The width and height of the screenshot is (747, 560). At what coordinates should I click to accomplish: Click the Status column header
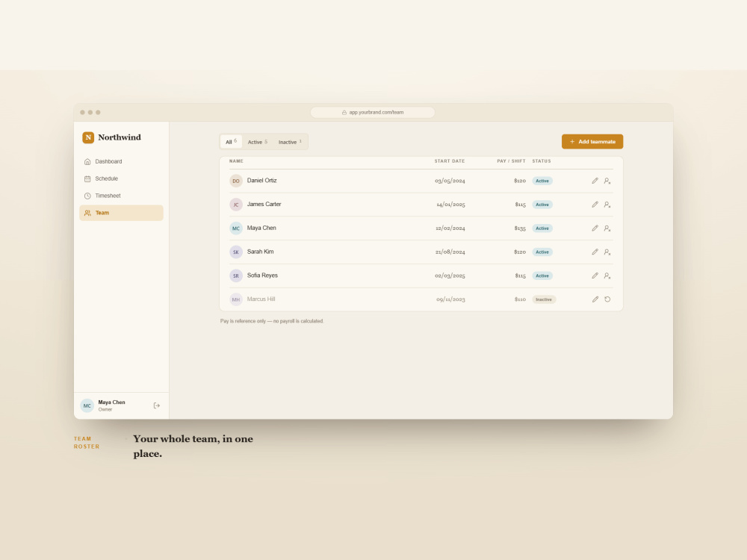[x=541, y=161]
